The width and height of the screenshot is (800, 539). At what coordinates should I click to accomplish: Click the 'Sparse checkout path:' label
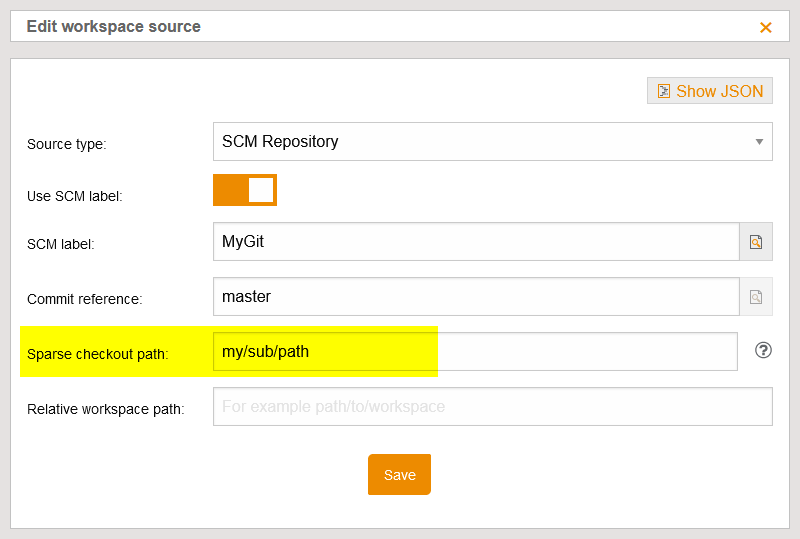(97, 354)
